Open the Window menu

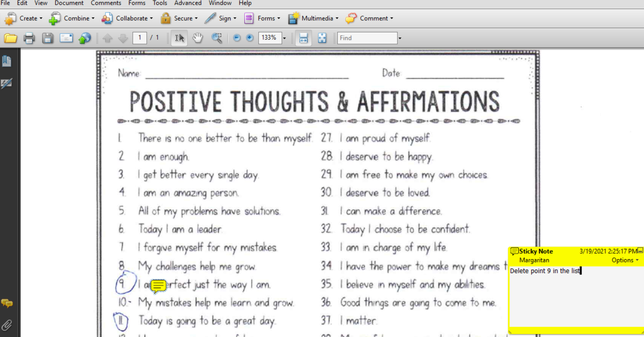(220, 3)
